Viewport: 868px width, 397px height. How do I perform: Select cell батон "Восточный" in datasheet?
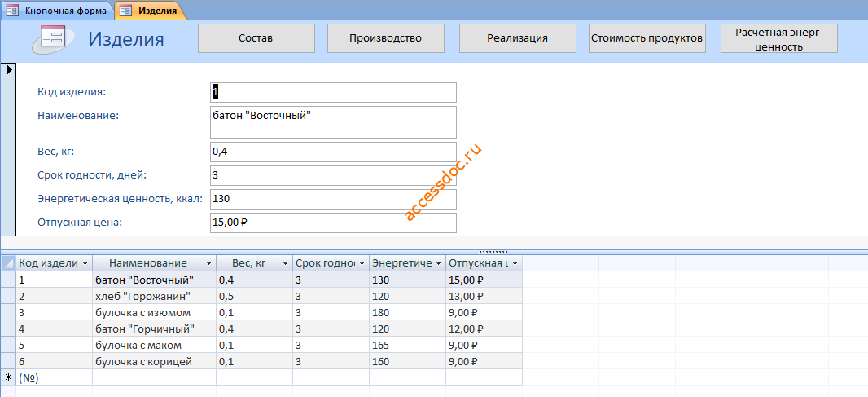point(154,280)
